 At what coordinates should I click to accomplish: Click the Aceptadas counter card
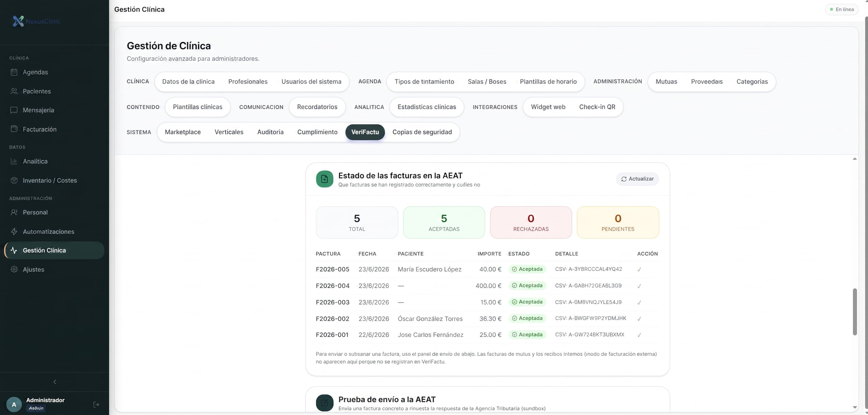click(444, 223)
